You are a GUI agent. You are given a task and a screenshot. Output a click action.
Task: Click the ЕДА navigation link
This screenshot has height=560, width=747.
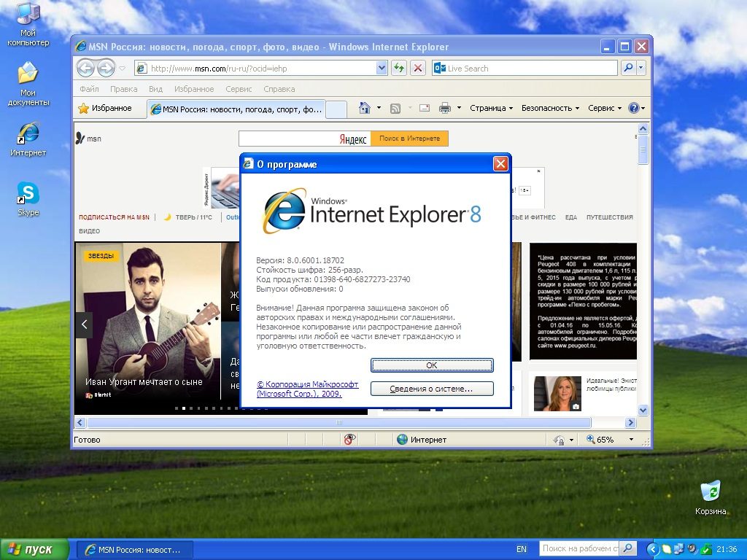pos(570,217)
